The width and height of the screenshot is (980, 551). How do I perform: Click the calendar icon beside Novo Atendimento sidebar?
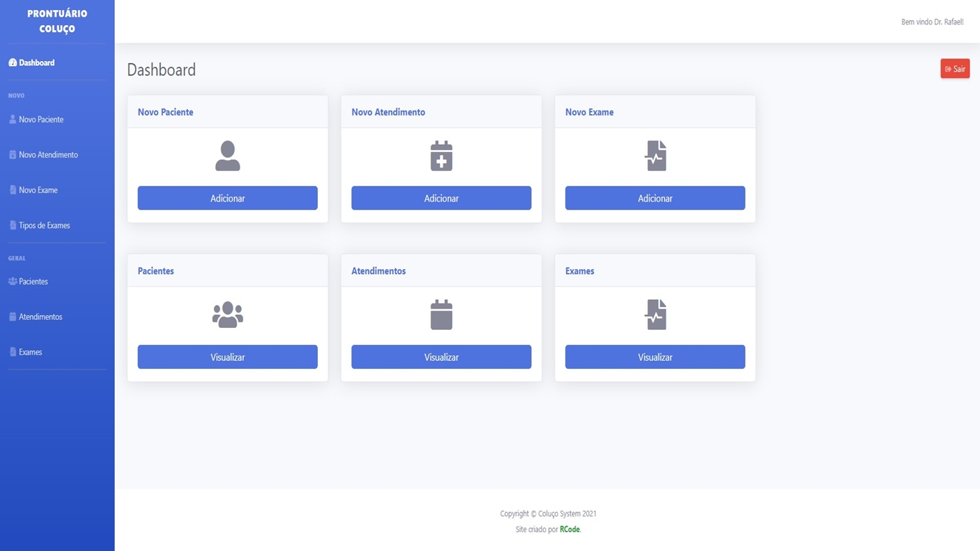12,154
